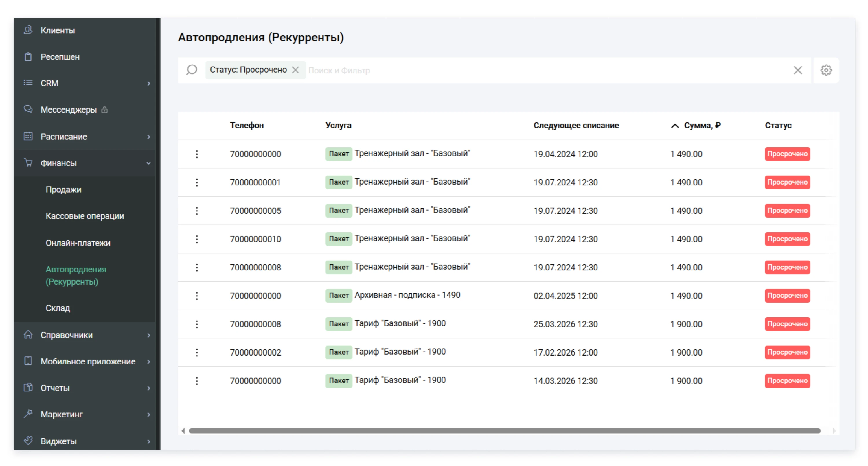
Task: Open row menu for phone 70000000002
Action: pos(197,352)
